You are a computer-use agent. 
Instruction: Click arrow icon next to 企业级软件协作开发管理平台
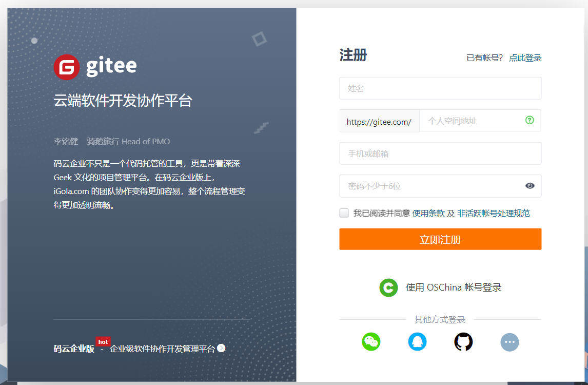click(221, 348)
